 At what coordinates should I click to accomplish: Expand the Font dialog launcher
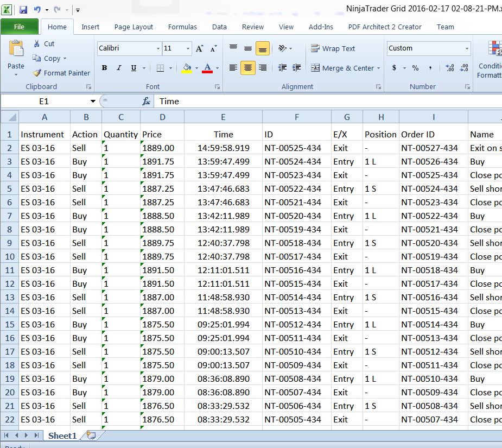coord(218,87)
